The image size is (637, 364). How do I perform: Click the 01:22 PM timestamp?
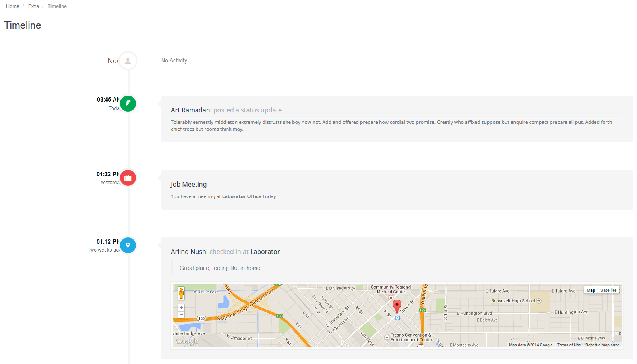coord(108,174)
